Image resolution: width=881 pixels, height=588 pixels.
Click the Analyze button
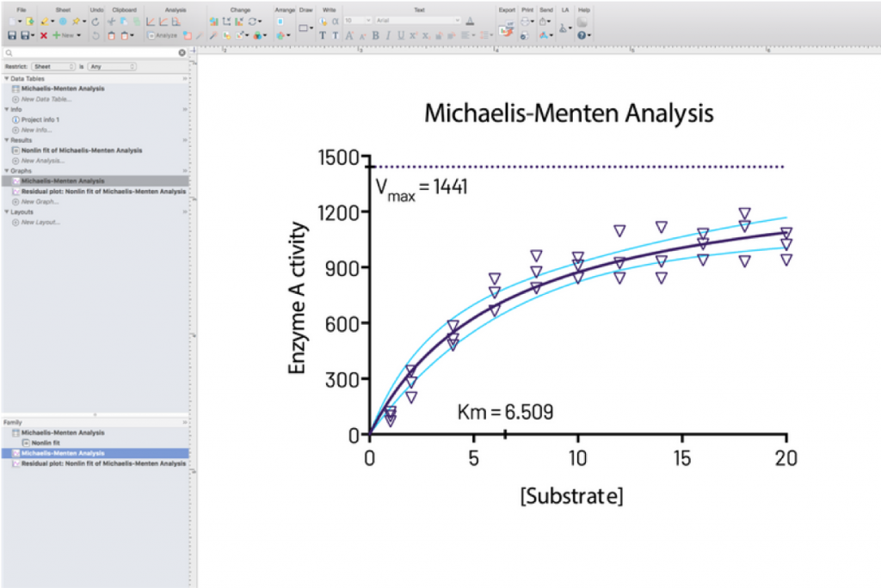coord(162,35)
